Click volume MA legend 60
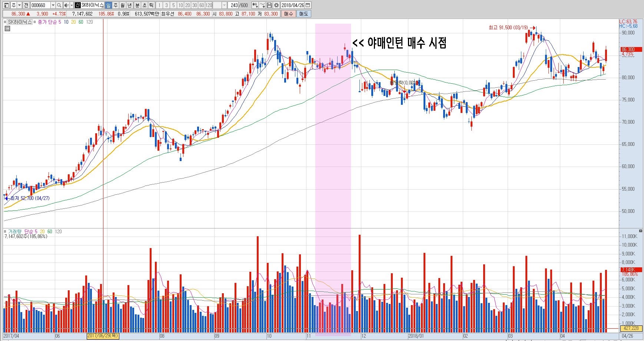The width and height of the screenshot is (644, 341). pyautogui.click(x=49, y=231)
